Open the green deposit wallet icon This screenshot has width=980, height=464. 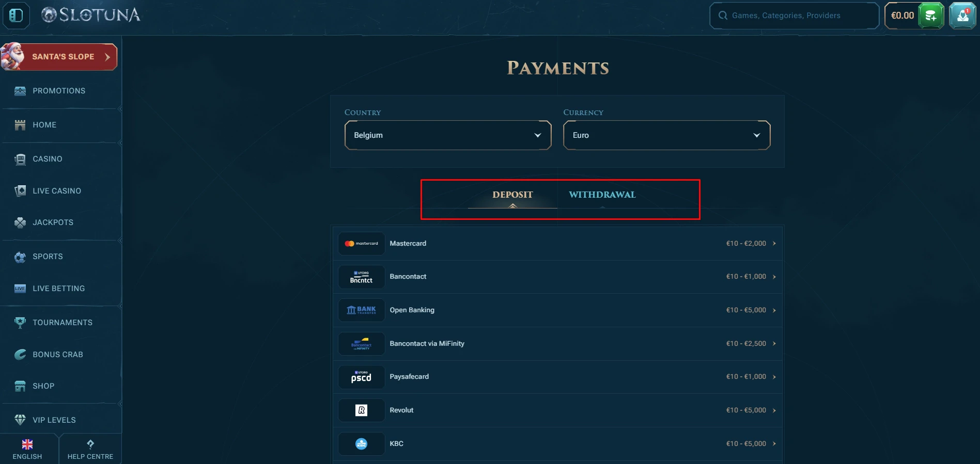pos(931,15)
